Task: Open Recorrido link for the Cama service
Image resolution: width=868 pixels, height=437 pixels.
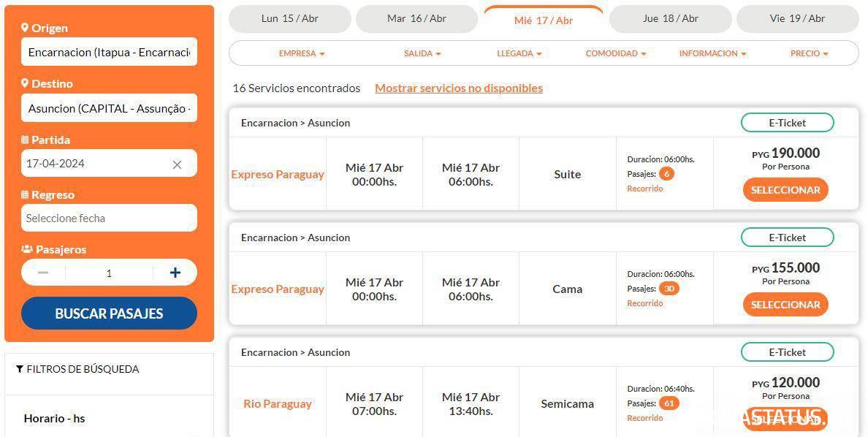Action: pos(645,303)
